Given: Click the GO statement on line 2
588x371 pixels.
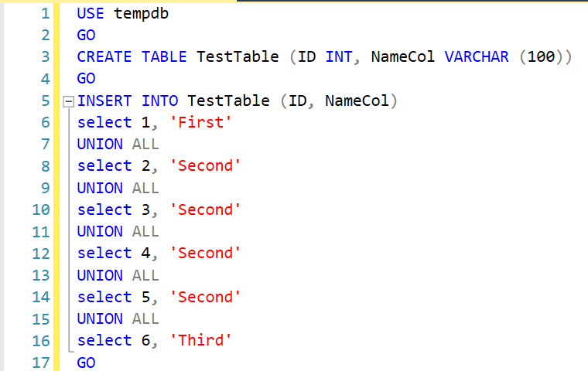Looking at the screenshot, I should [86, 36].
